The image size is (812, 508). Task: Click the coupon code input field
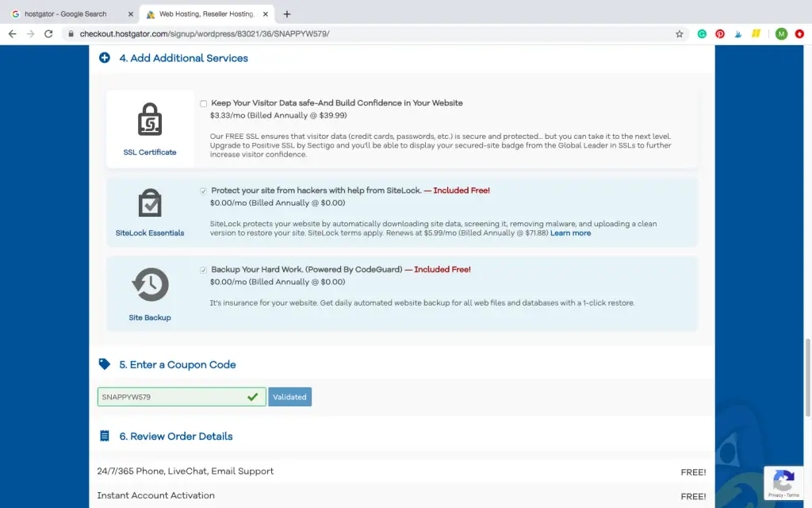[x=182, y=397]
